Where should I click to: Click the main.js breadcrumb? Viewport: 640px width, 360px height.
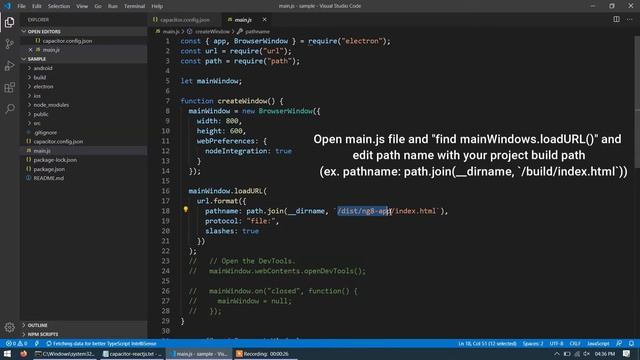click(x=168, y=31)
